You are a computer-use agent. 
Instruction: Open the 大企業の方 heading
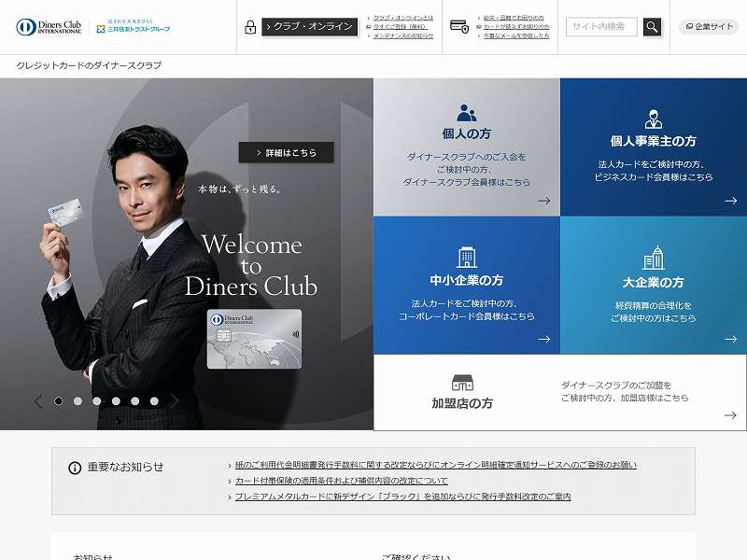coord(653,283)
